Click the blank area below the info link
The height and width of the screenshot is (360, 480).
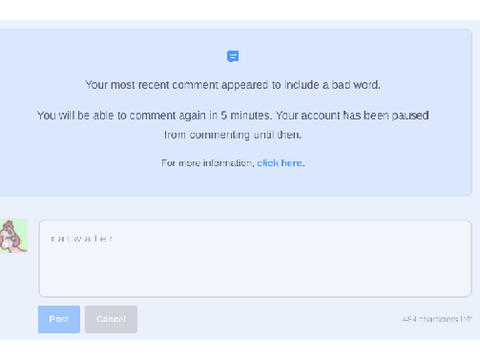(233, 182)
